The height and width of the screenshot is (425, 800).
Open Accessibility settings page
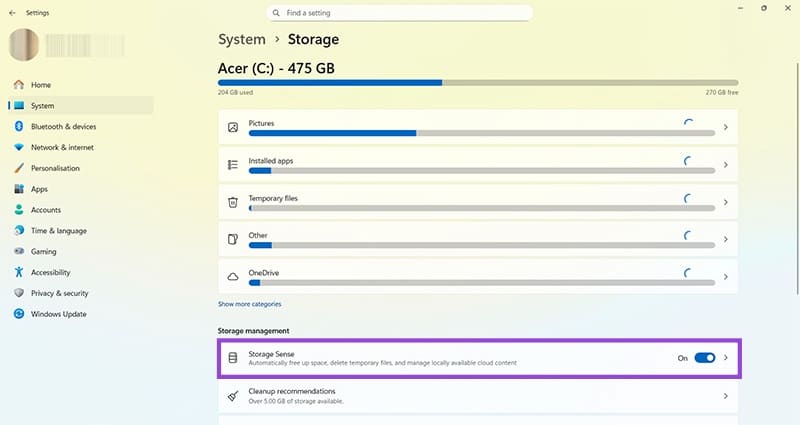[81, 272]
